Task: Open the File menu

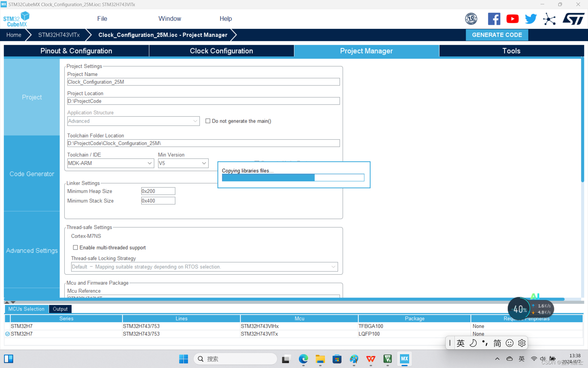Action: (x=102, y=19)
